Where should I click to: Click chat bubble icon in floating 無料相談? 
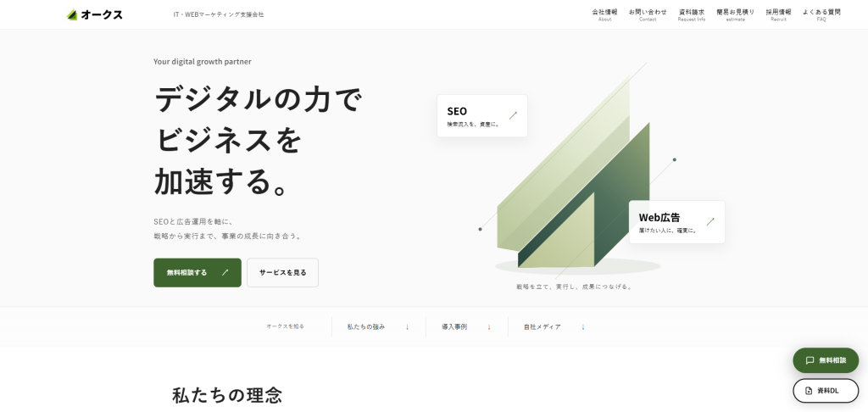point(810,360)
